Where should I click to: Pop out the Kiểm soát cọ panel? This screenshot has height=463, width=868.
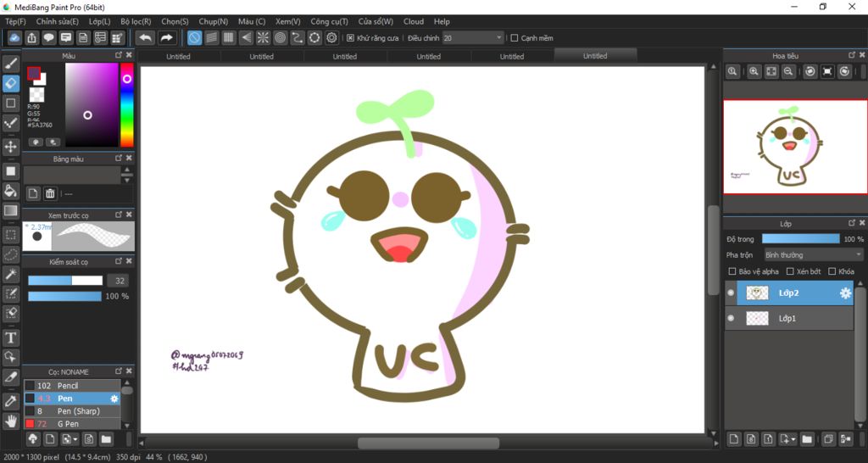[119, 261]
